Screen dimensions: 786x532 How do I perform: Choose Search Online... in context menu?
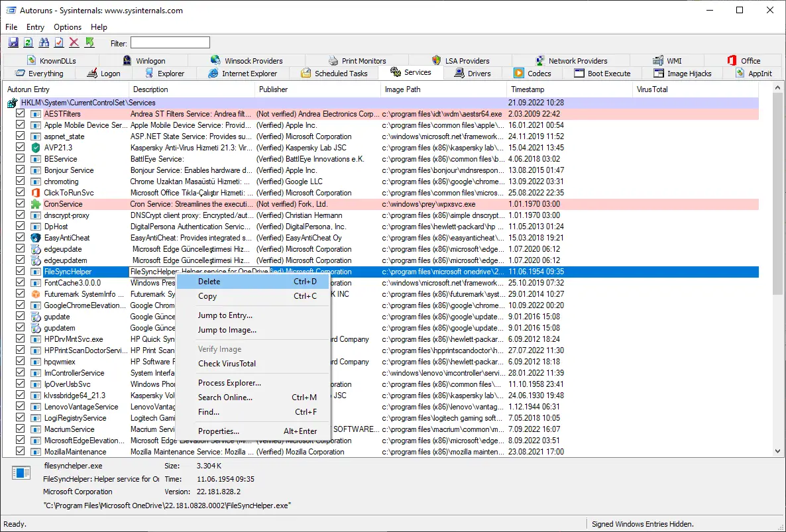(x=253, y=398)
